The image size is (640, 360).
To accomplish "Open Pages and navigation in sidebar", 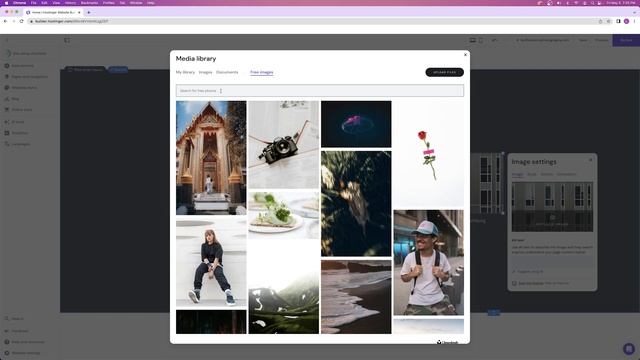I will click(x=26, y=77).
